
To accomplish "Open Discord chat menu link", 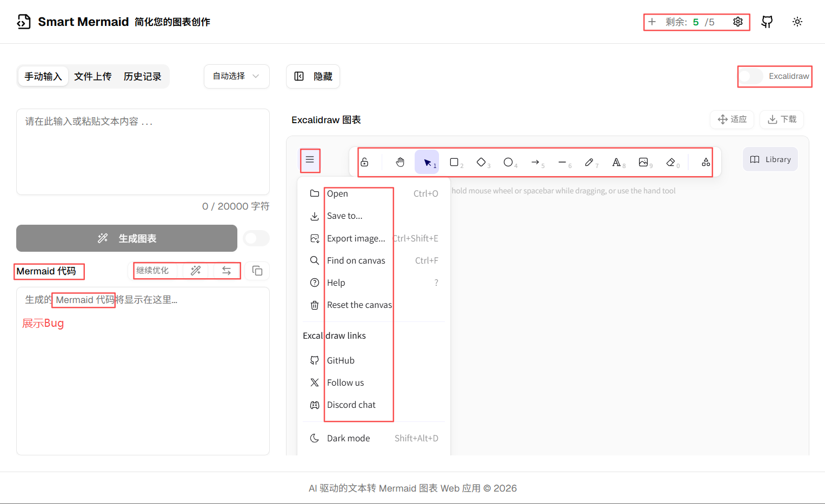I will click(x=374, y=405).
